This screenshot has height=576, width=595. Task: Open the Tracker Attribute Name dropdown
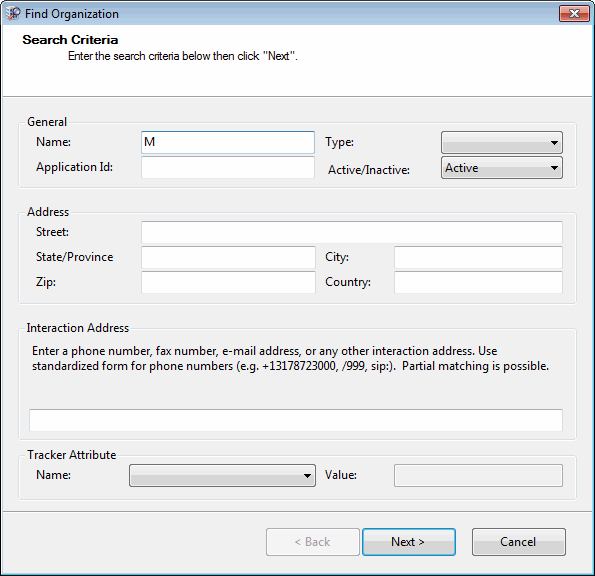click(x=222, y=475)
